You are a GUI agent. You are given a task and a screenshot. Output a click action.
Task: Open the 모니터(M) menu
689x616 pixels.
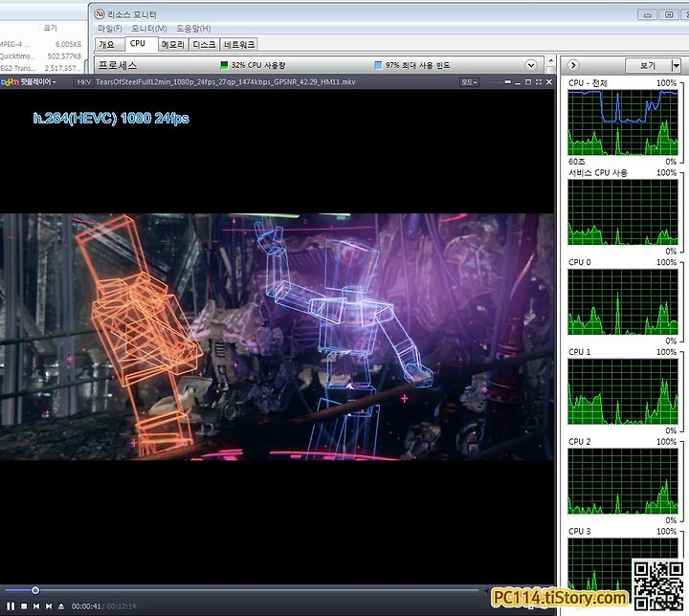(x=149, y=29)
